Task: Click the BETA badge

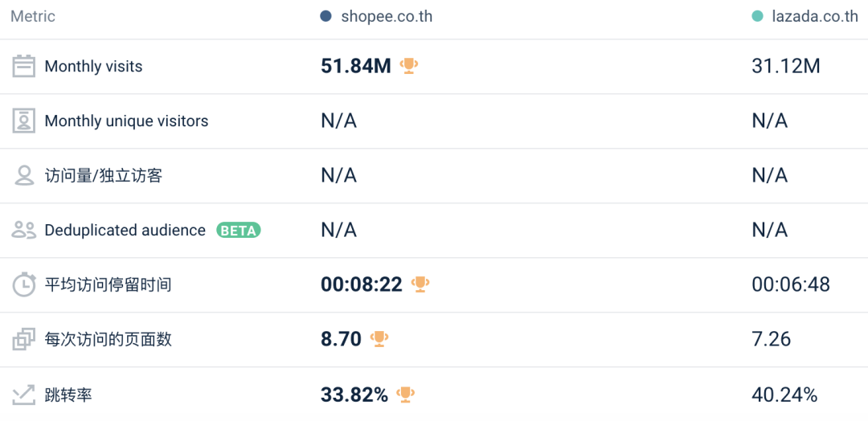Action: (x=239, y=231)
